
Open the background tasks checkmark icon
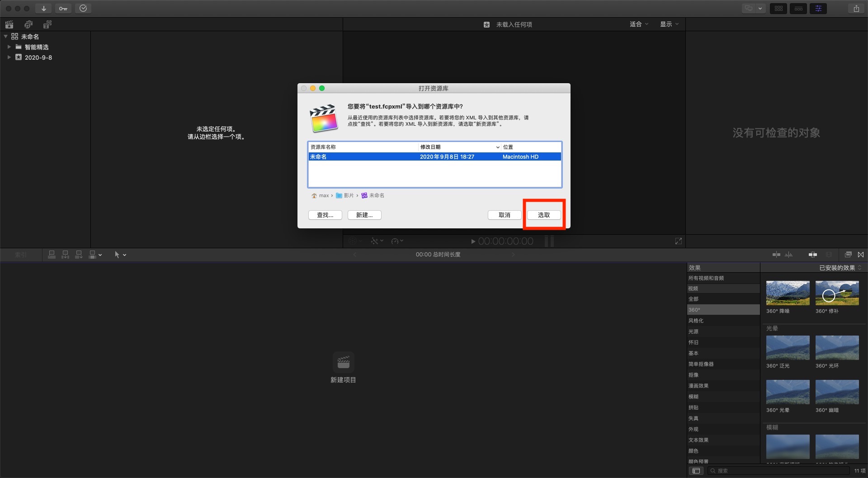point(83,8)
